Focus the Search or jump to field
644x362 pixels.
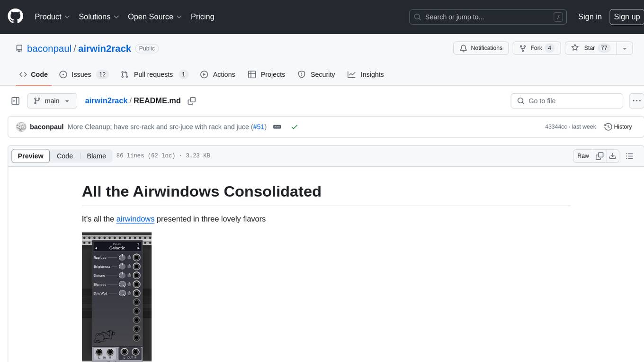tap(489, 17)
